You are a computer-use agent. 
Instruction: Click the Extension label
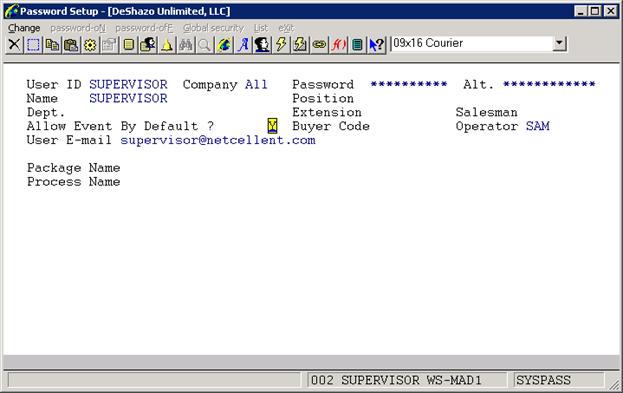click(327, 112)
